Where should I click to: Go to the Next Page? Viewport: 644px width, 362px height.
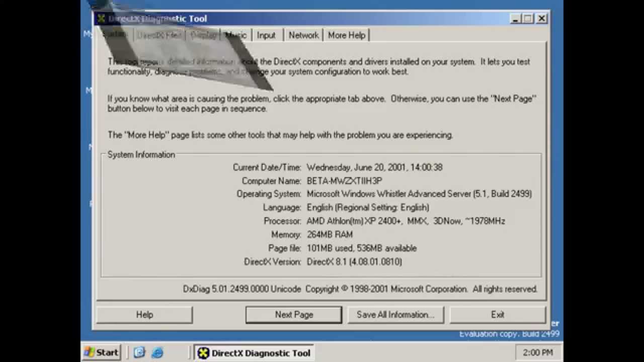[294, 315]
